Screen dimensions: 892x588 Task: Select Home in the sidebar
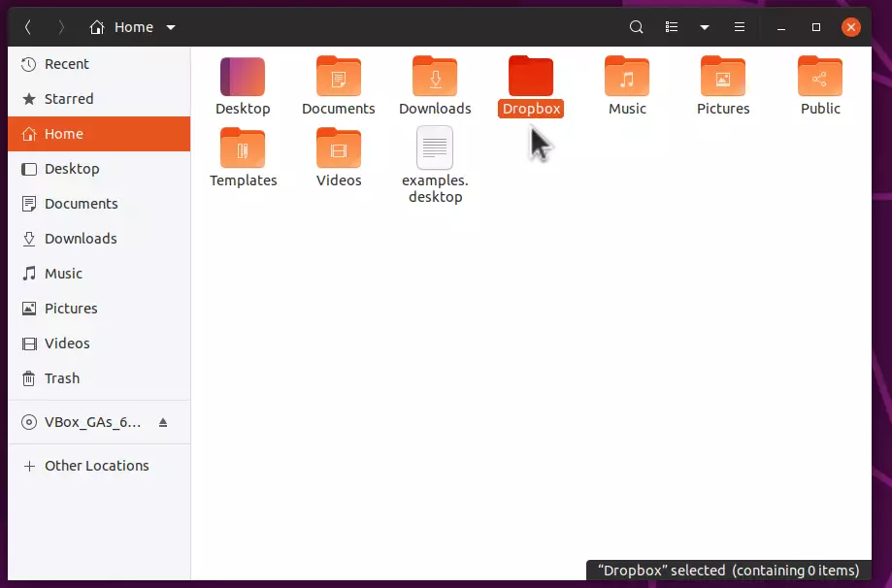click(99, 134)
